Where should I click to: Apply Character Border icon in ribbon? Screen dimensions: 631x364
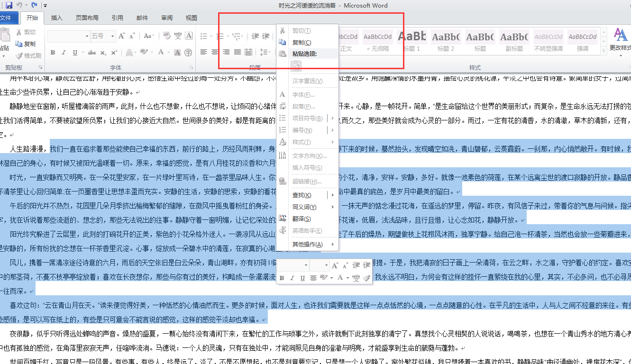(189, 36)
